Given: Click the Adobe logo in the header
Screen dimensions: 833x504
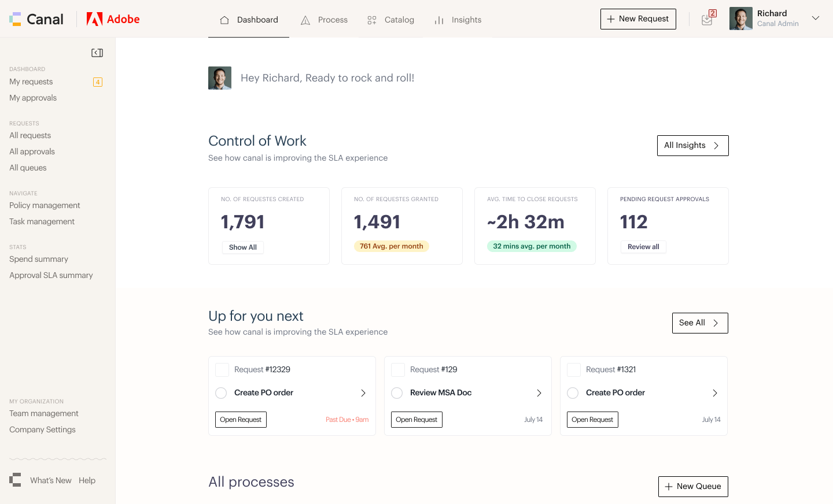Looking at the screenshot, I should pyautogui.click(x=113, y=19).
